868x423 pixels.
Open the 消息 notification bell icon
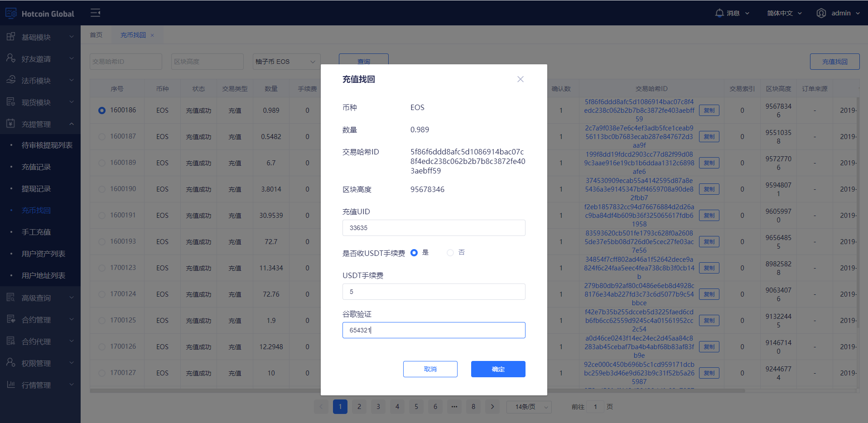[719, 13]
